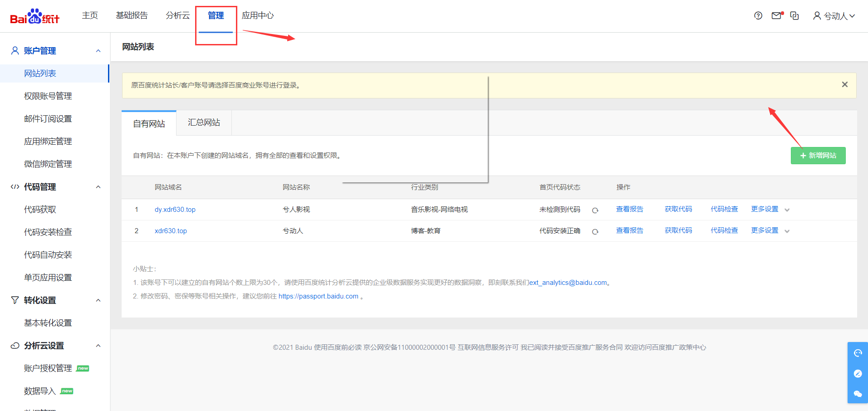The width and height of the screenshot is (868, 411).
Task: Open the https://passport.baidu.com link
Action: point(319,296)
